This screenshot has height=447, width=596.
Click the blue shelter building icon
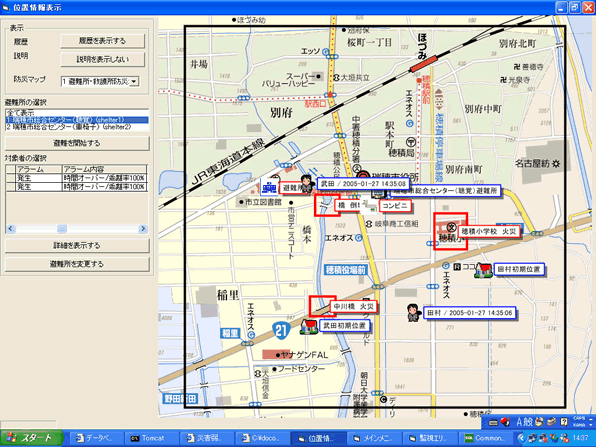(269, 187)
